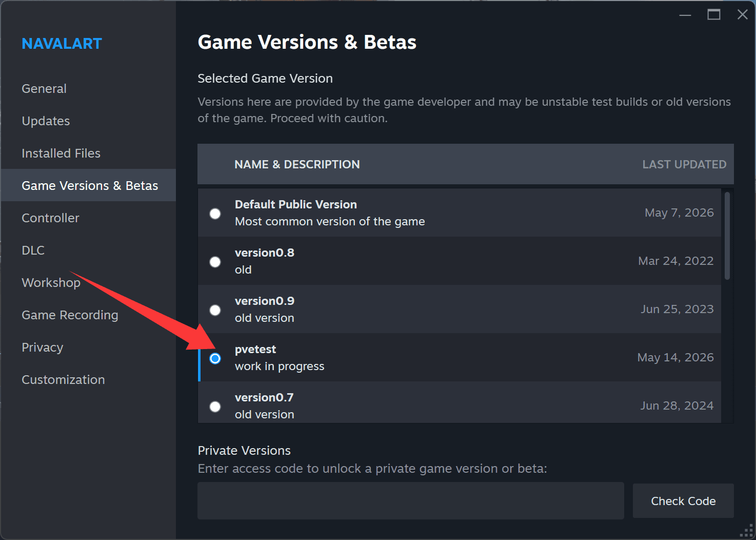Click the LAST UPDATED column header

(x=684, y=164)
